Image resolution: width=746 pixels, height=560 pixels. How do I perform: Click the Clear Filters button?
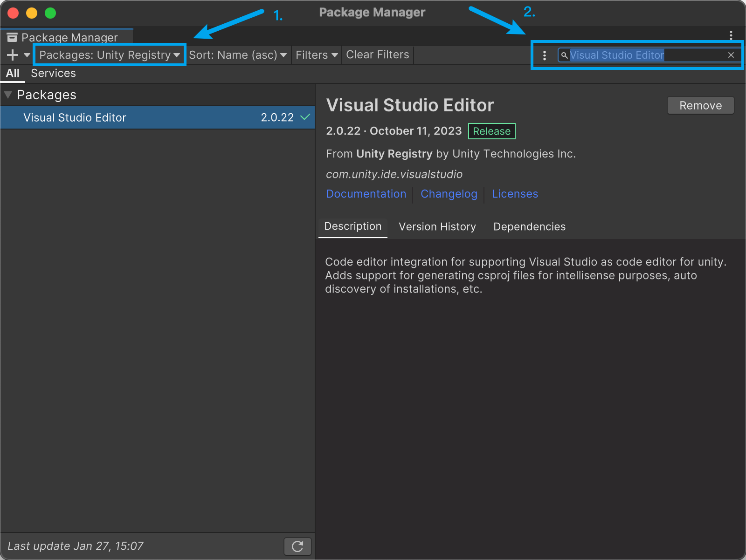tap(377, 55)
